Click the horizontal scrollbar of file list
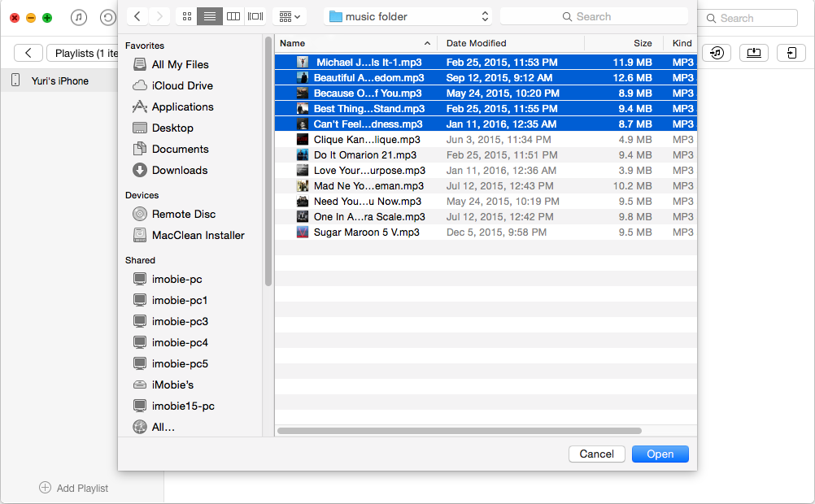815x504 pixels. 460,431
